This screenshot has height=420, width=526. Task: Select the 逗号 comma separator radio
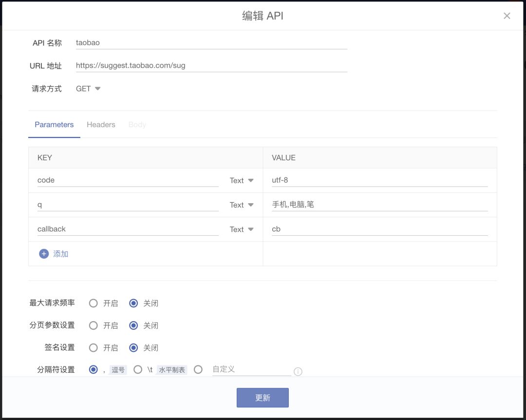coord(93,370)
